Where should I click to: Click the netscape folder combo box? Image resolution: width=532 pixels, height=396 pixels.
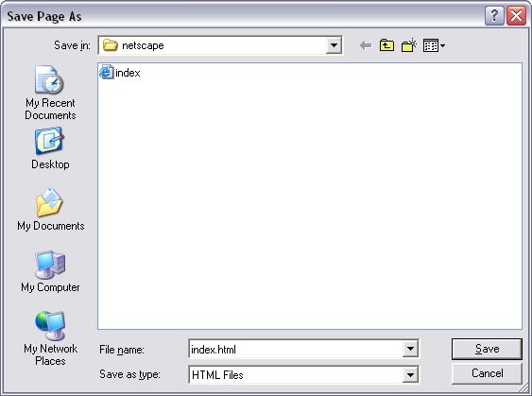220,45
